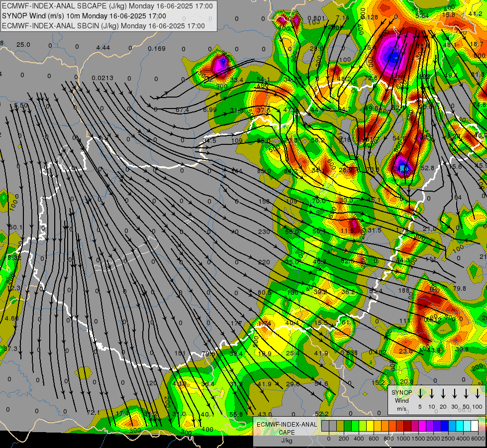Click the 34.5 value on the map
487x448 pixels.
pyautogui.click(x=209, y=141)
